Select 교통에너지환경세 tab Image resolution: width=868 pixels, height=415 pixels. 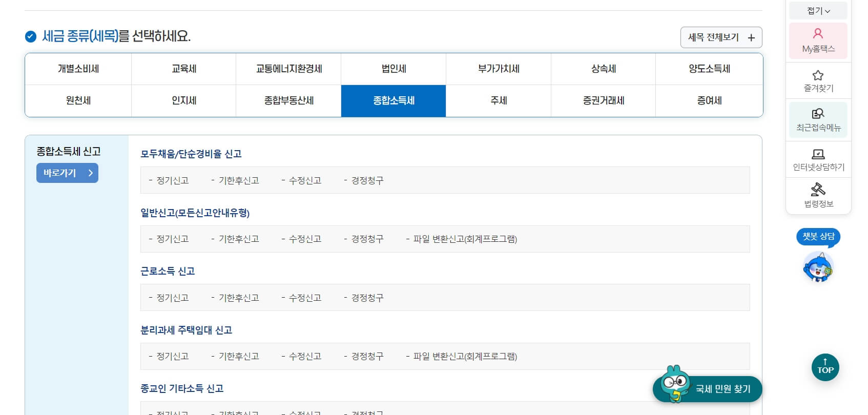tap(288, 69)
